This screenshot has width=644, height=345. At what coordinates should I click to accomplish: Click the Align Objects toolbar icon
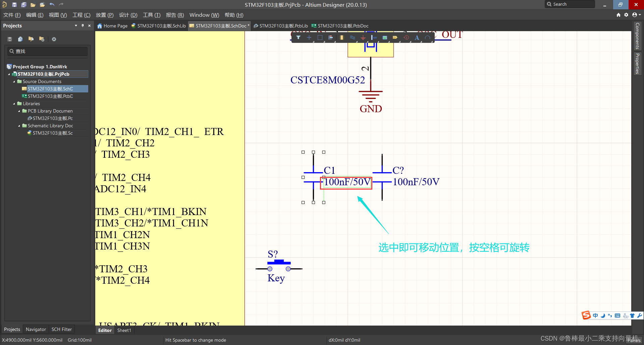pyautogui.click(x=331, y=38)
